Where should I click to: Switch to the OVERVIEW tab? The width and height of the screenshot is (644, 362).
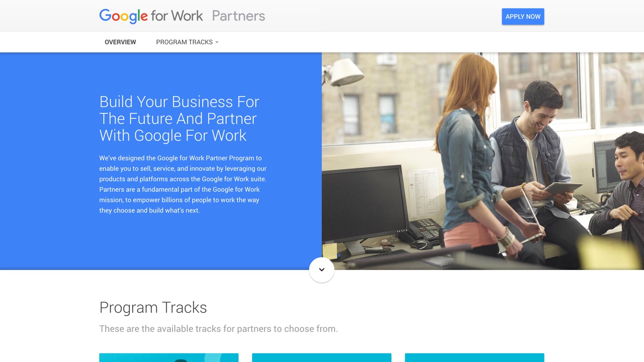coord(120,42)
